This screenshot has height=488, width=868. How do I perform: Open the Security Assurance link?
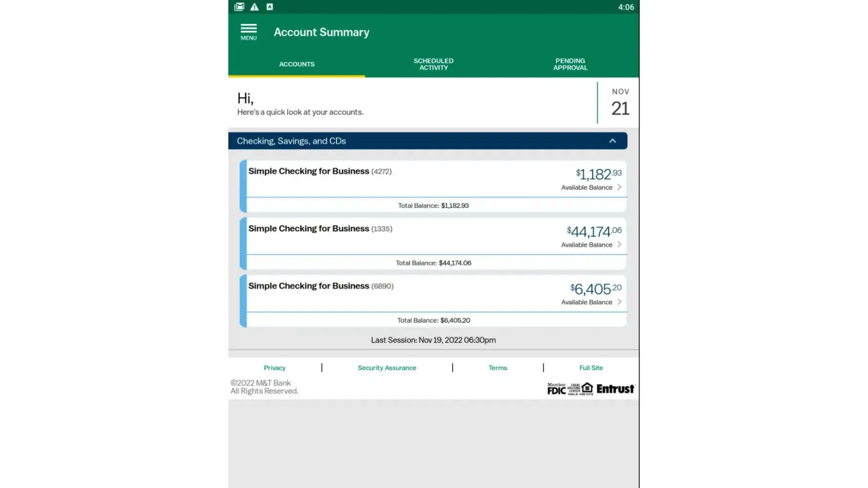click(387, 368)
